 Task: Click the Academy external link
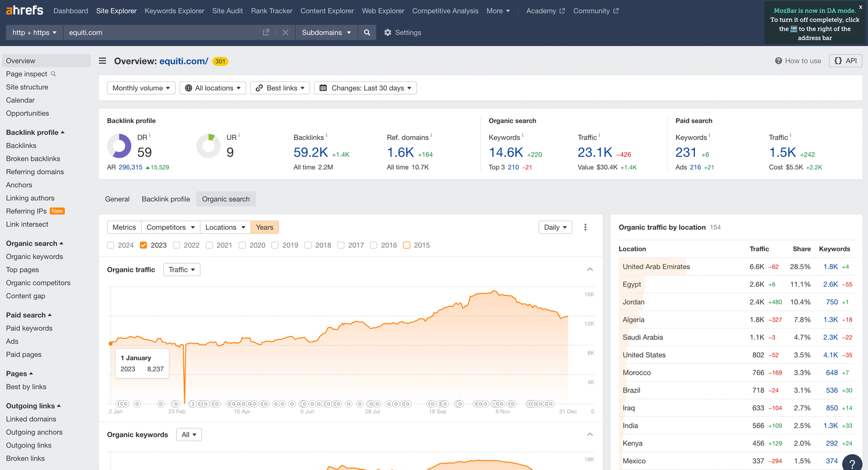[x=545, y=11]
